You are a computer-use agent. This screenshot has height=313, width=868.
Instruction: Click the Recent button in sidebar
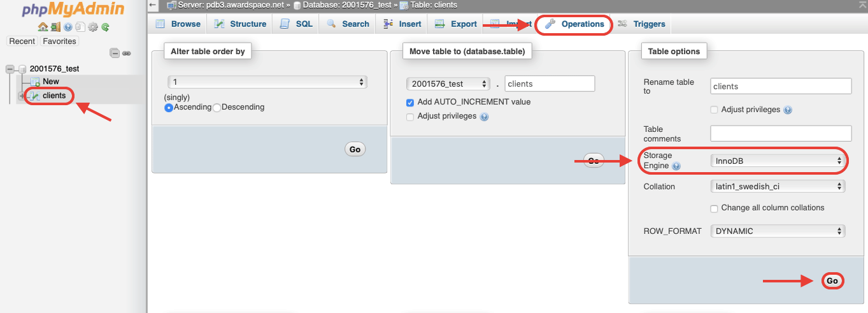tap(22, 41)
